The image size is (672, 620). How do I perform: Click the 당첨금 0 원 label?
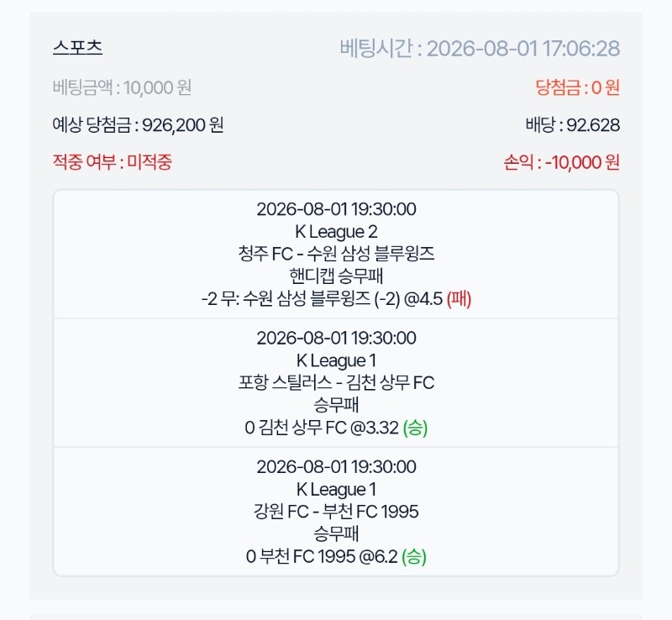coord(577,87)
